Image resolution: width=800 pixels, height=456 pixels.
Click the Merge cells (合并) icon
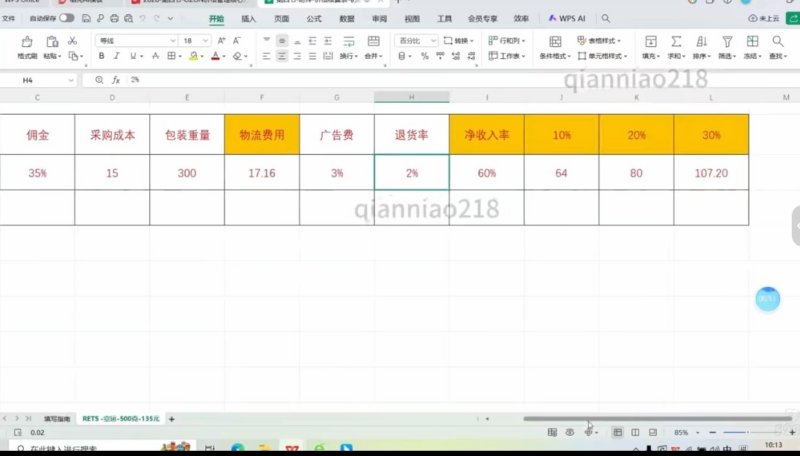[x=373, y=41]
